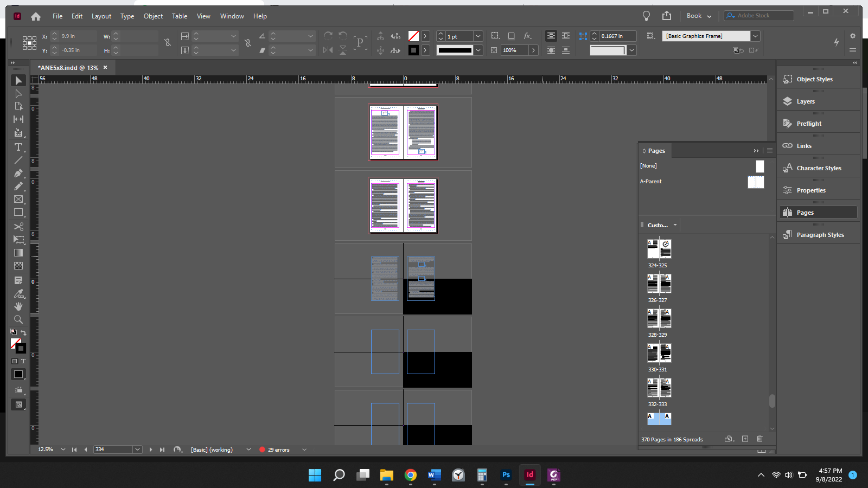Image resolution: width=868 pixels, height=488 pixels.
Task: Select the Scissors tool
Action: pos(18,226)
